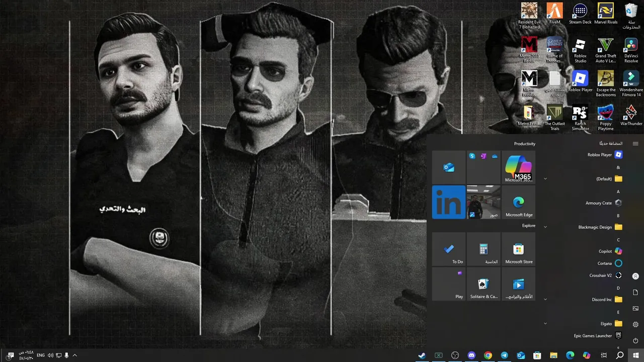Open Poppy Playtime from the desktop
This screenshot has width=644, height=362.
point(606,118)
